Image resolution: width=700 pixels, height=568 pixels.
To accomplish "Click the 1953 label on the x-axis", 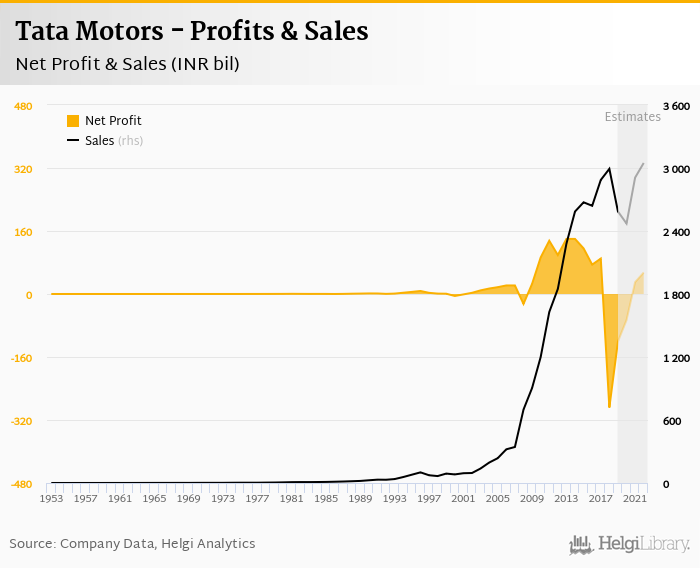I will 51,498.
